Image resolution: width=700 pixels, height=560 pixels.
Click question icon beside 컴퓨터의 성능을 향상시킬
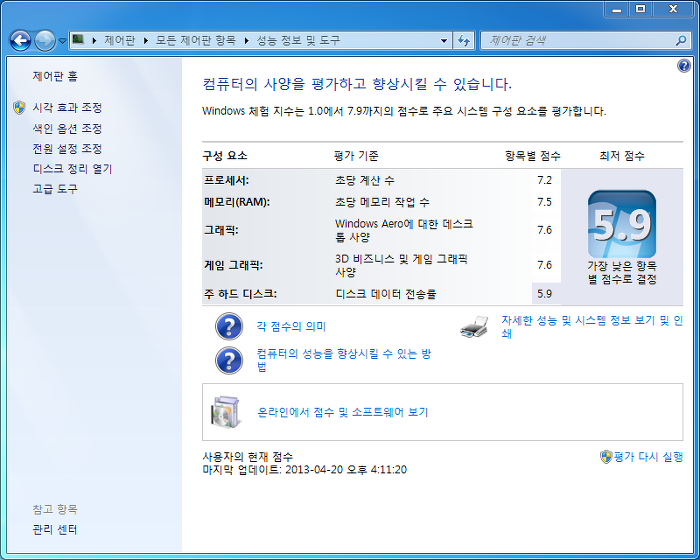pyautogui.click(x=229, y=360)
